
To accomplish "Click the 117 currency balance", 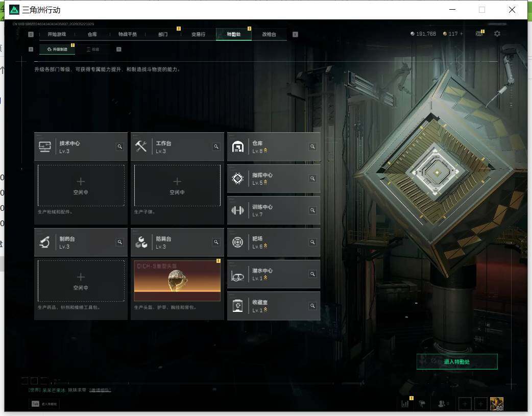I will (451, 34).
